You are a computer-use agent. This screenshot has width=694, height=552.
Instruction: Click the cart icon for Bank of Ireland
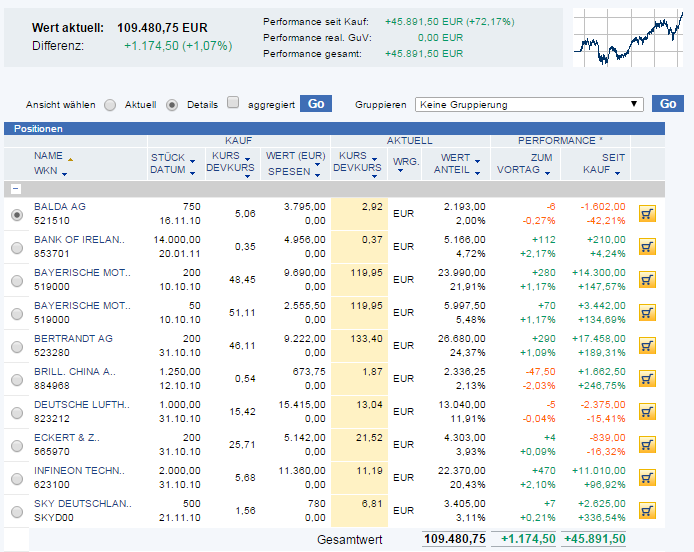click(647, 247)
